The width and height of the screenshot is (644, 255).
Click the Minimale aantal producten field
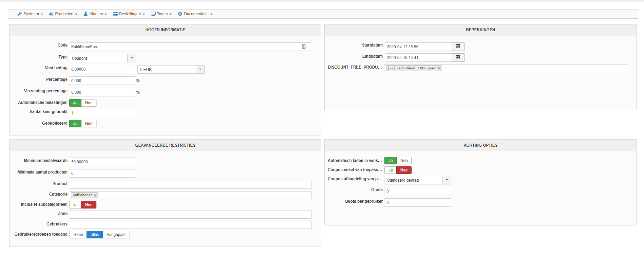click(102, 173)
